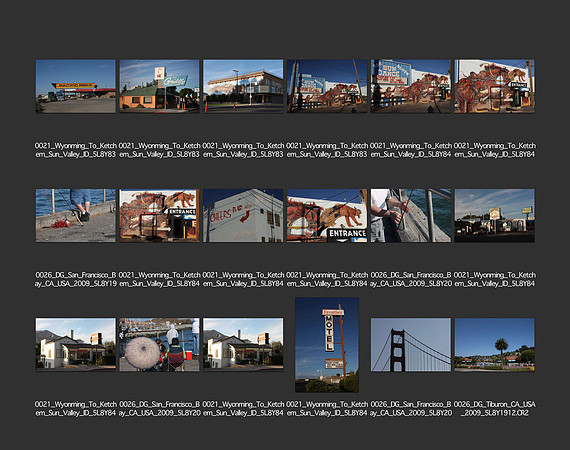The image size is (570, 450).
Task: Select the Golden Gate Bridge tower thumbnail
Action: (x=411, y=345)
